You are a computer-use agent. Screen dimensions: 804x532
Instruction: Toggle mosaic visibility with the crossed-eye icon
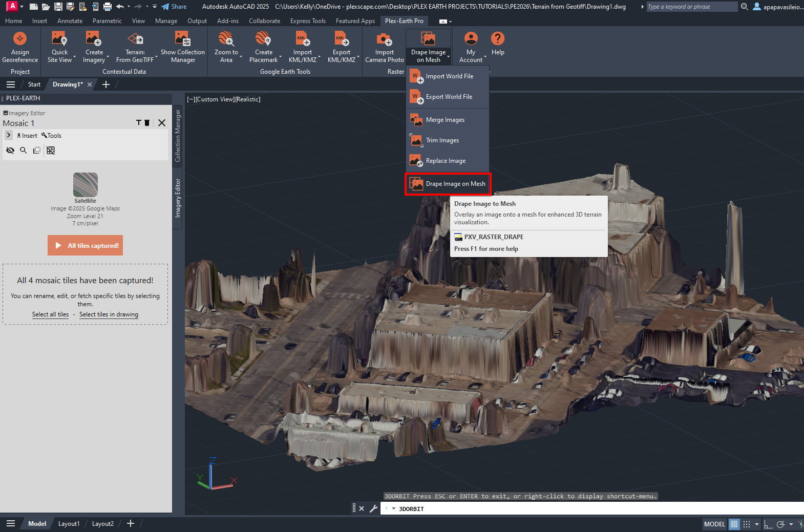click(10, 150)
